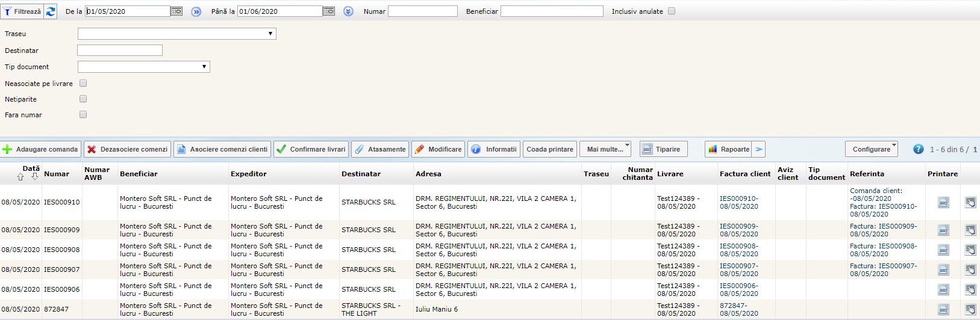Sort Data column ascending with up arrow
980x320 pixels.
[20, 177]
